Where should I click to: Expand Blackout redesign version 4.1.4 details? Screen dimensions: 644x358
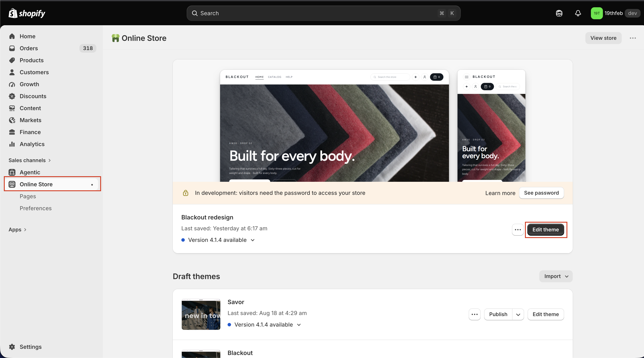[252, 240]
